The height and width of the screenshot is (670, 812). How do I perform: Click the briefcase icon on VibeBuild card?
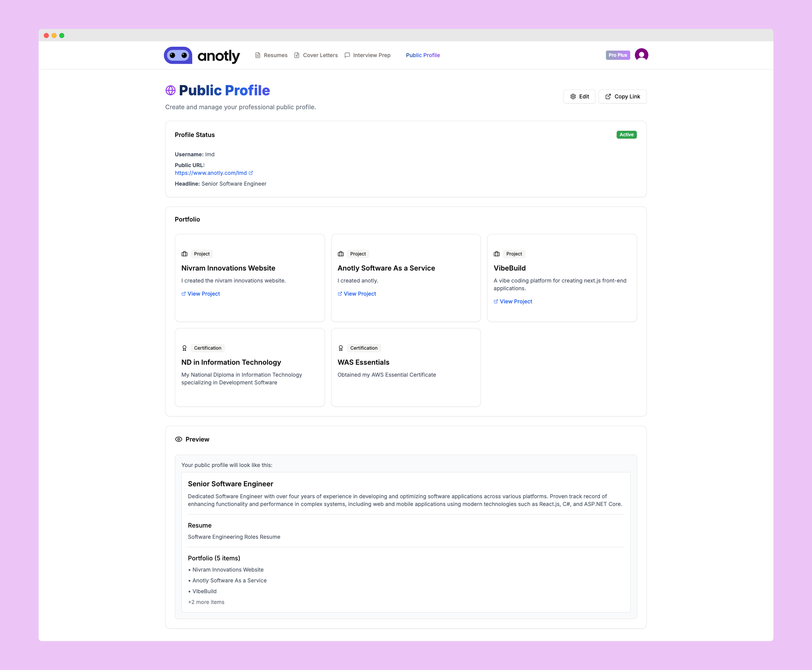[497, 254]
